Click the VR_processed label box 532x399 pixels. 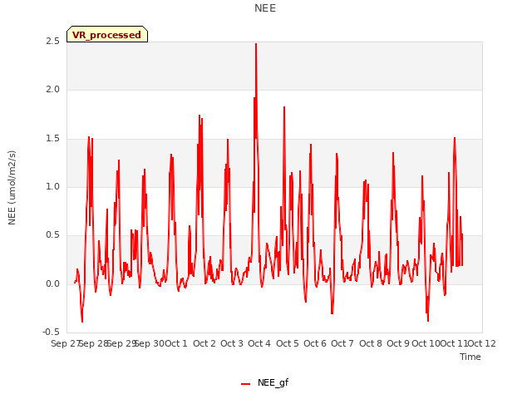tap(107, 34)
